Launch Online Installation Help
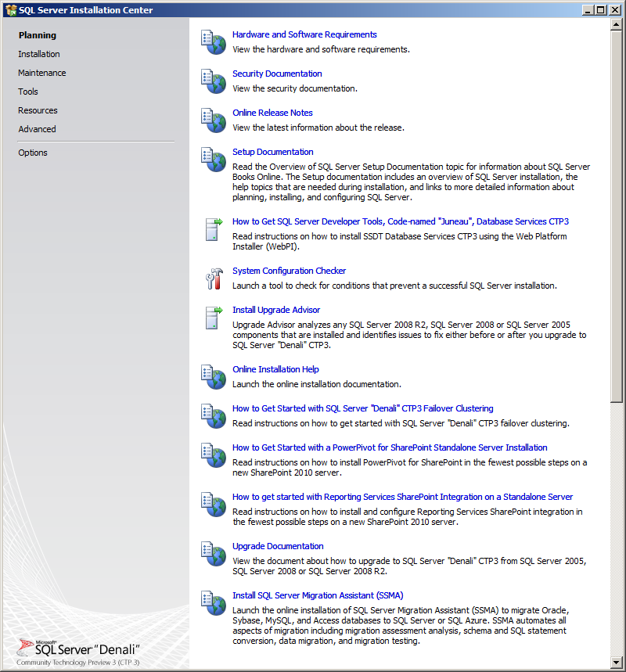This screenshot has height=672, width=626. [x=275, y=368]
